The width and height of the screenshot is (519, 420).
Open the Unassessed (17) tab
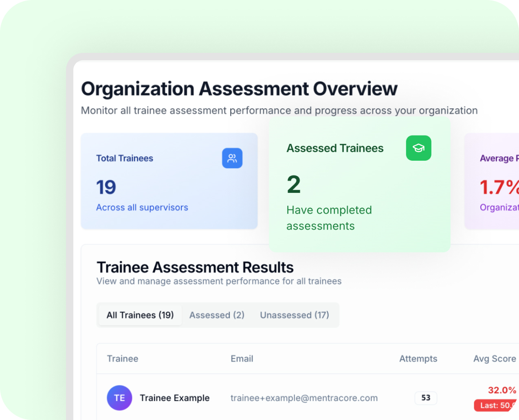295,315
